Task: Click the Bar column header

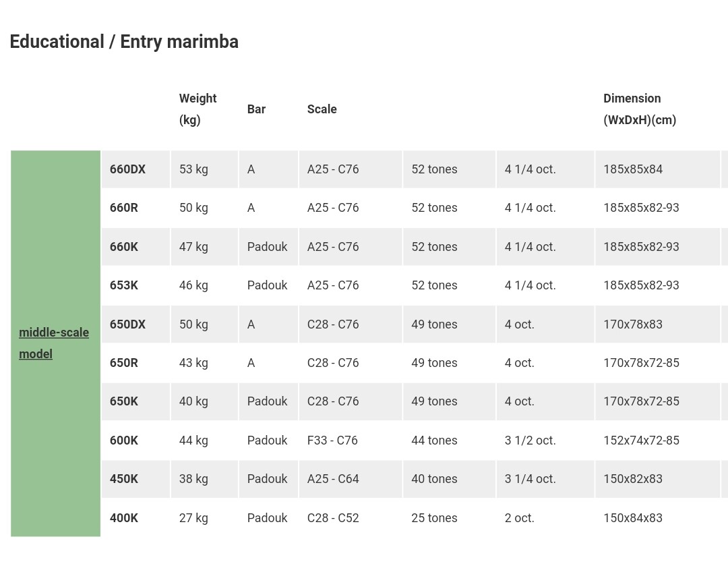Action: click(x=256, y=109)
